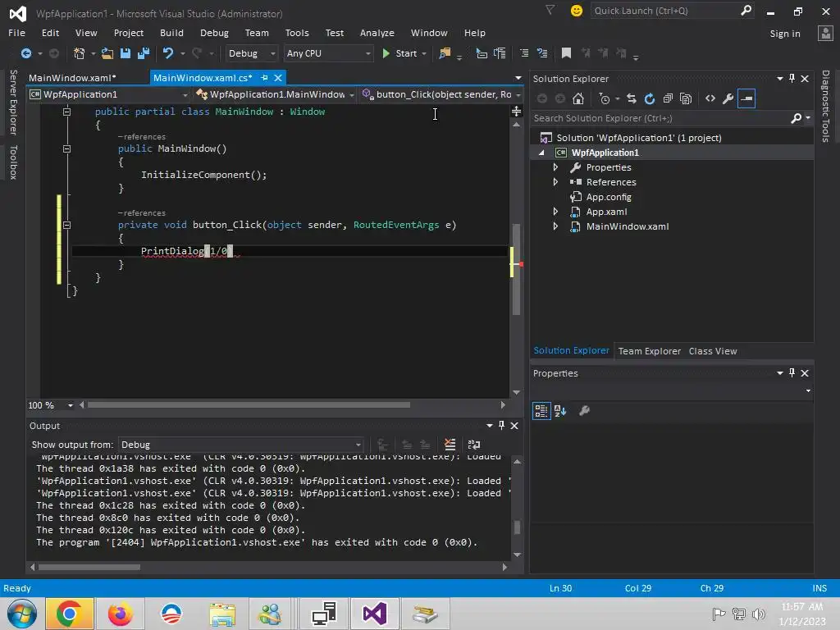
Task: Click the feedback smiley icon
Action: 577,11
